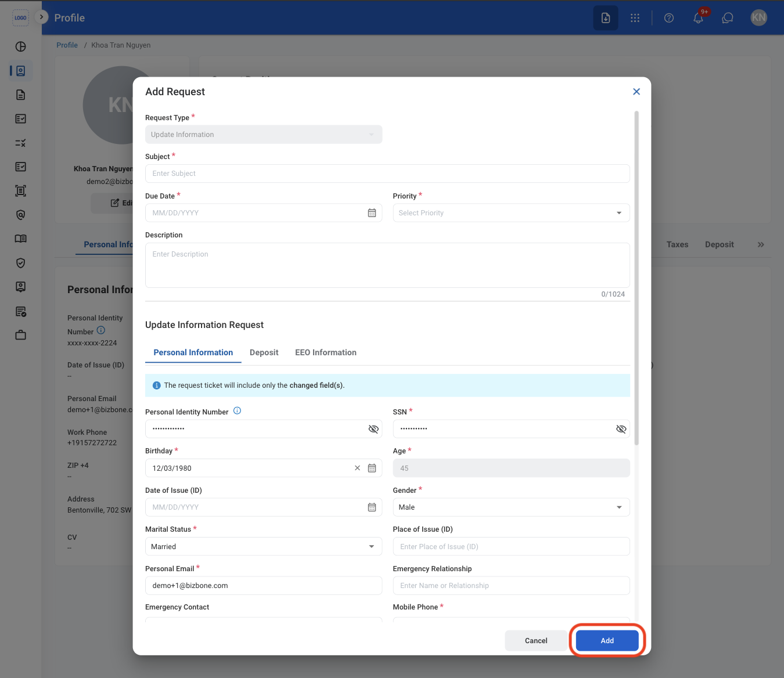
Task: Open the help question mark icon
Action: [x=669, y=18]
